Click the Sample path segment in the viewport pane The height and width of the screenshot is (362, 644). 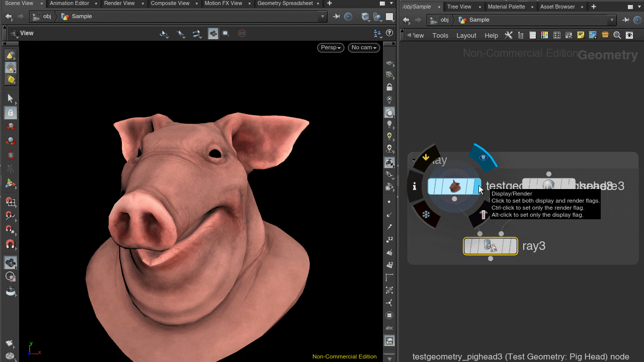(77, 17)
